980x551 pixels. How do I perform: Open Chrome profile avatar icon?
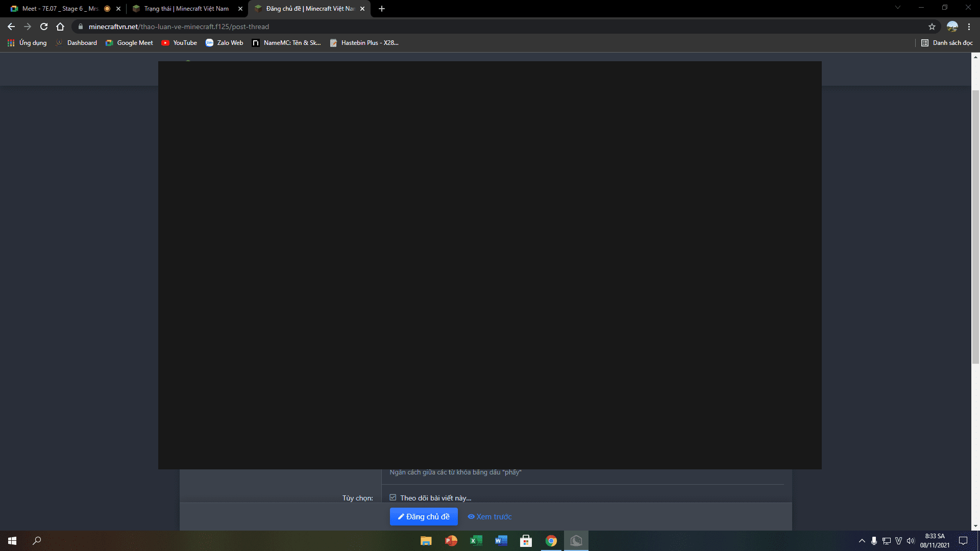pos(952,27)
